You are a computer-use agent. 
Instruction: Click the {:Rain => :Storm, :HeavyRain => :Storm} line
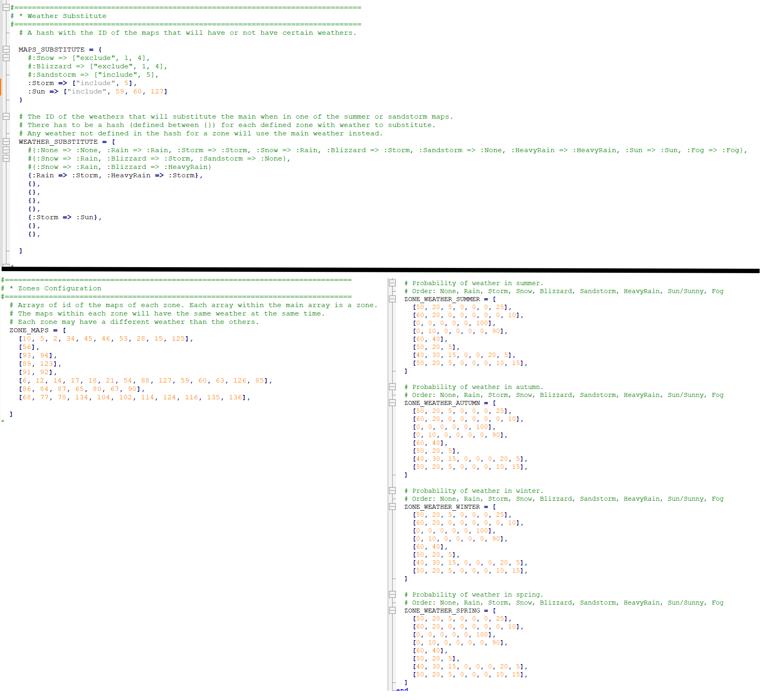pyautogui.click(x=115, y=175)
